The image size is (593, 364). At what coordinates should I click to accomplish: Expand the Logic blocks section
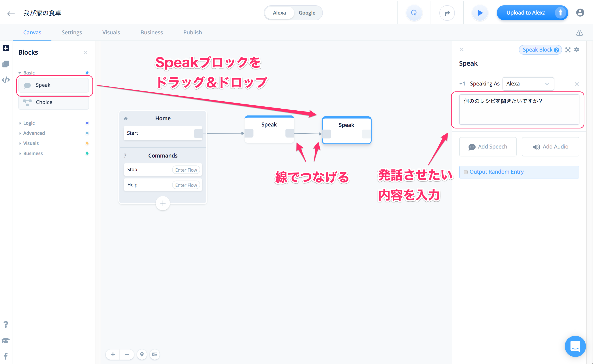click(x=29, y=123)
